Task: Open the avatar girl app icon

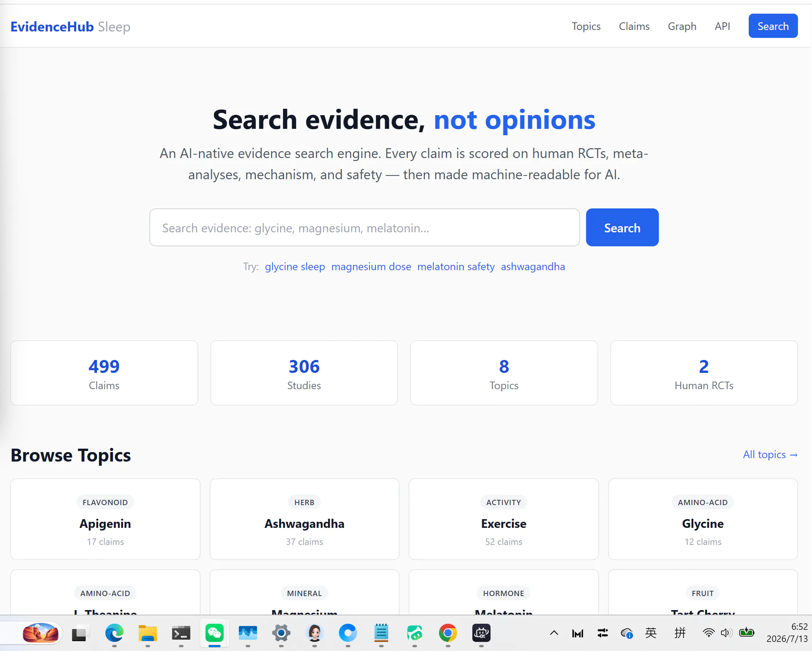Action: point(314,633)
